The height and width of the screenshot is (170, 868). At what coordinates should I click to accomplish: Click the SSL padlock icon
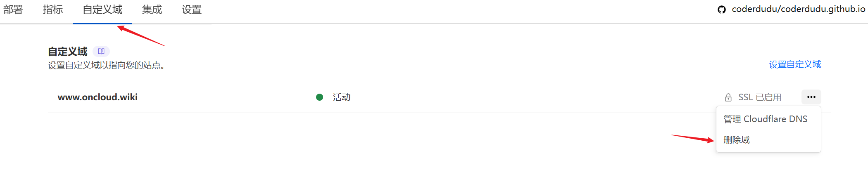coord(728,97)
